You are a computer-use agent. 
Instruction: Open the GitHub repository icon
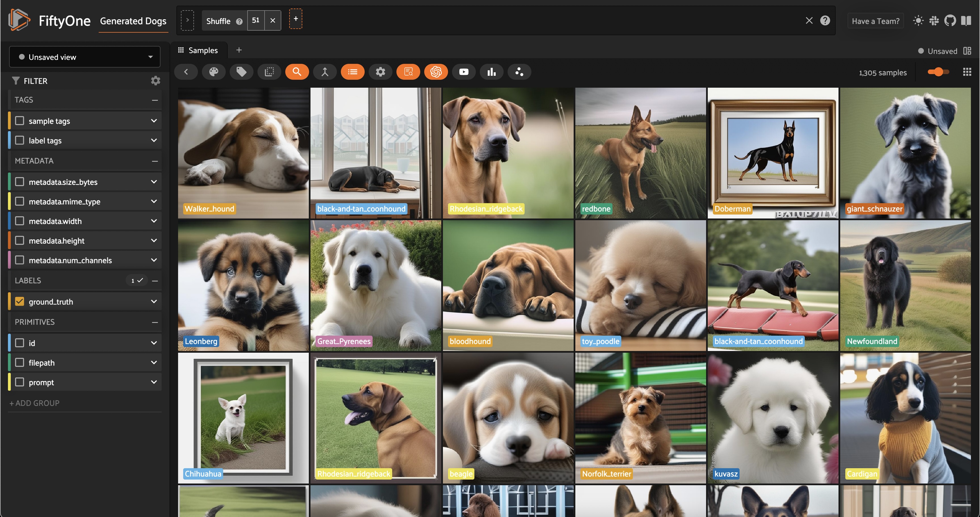pos(950,20)
